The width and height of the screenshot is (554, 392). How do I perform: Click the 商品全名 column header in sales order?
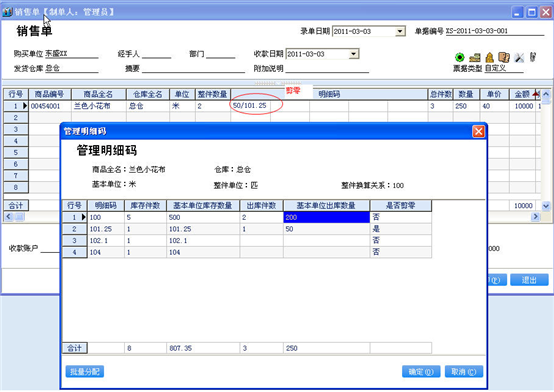[x=99, y=94]
